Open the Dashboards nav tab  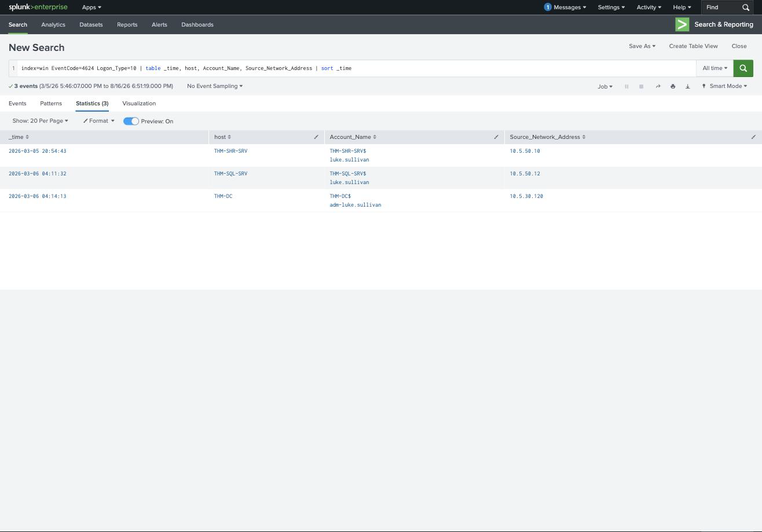point(197,25)
